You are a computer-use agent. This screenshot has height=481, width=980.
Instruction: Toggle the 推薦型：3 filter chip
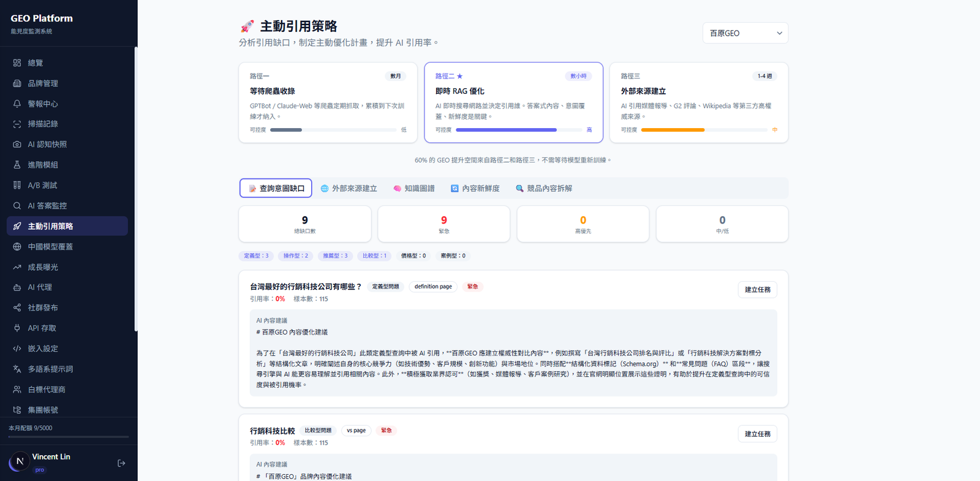[335, 256]
